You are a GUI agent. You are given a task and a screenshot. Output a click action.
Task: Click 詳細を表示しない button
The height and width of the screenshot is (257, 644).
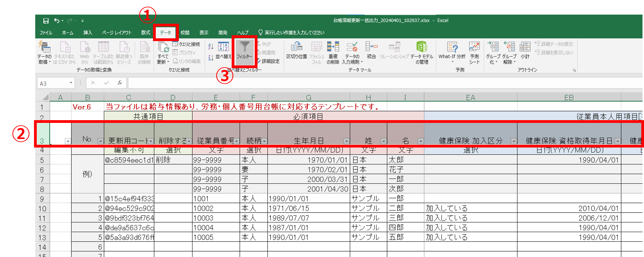[x=554, y=53]
